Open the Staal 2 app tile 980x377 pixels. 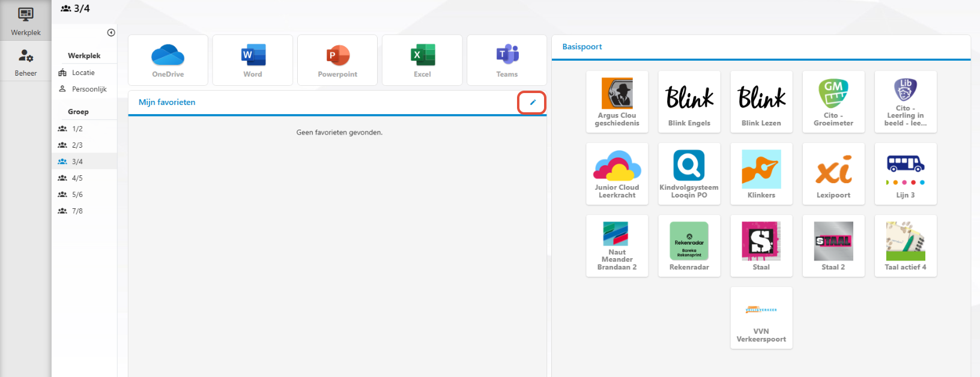pos(833,246)
